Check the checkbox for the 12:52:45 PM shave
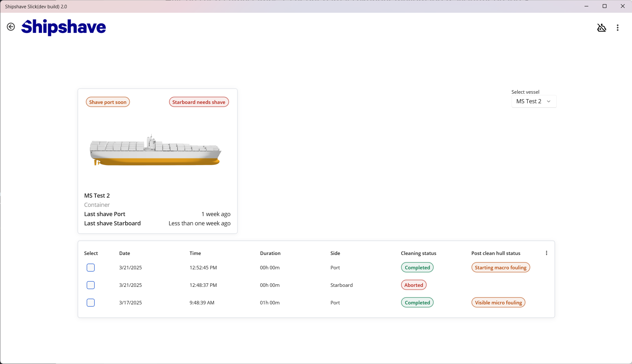This screenshot has height=364, width=632. [91, 268]
